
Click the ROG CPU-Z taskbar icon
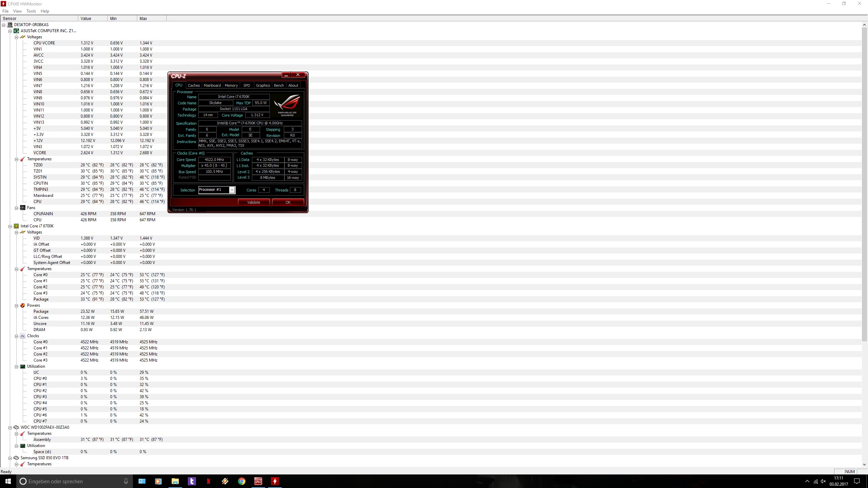[258, 481]
